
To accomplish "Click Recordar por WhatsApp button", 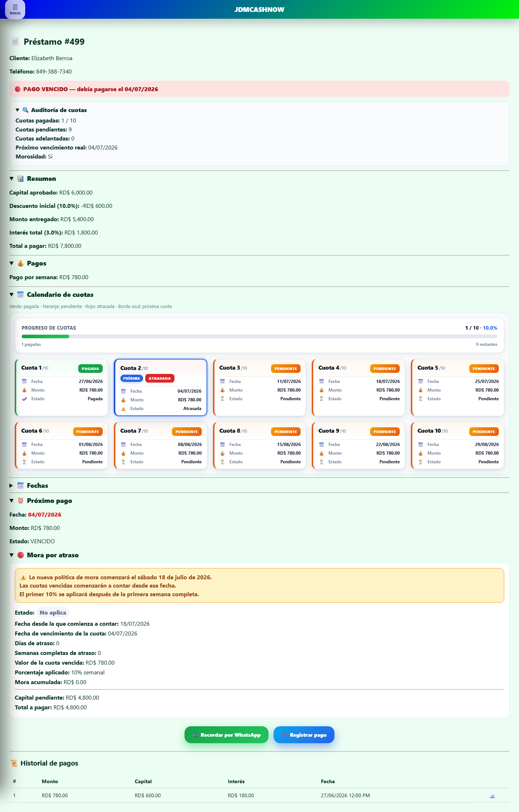I will click(226, 735).
